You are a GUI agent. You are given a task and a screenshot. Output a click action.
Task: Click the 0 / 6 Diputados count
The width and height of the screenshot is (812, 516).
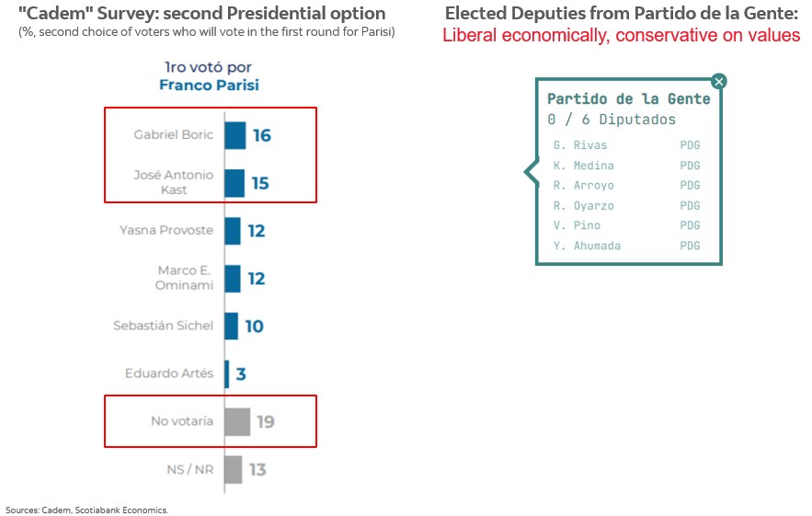pos(612,120)
